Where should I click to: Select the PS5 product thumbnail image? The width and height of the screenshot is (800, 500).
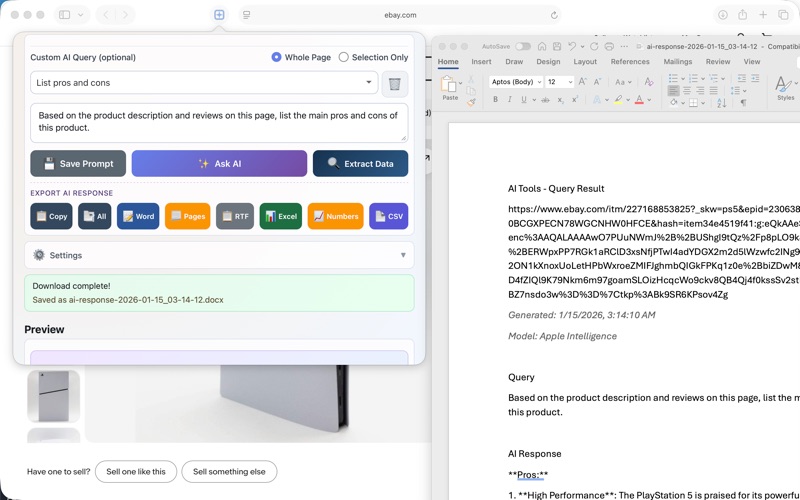point(54,396)
